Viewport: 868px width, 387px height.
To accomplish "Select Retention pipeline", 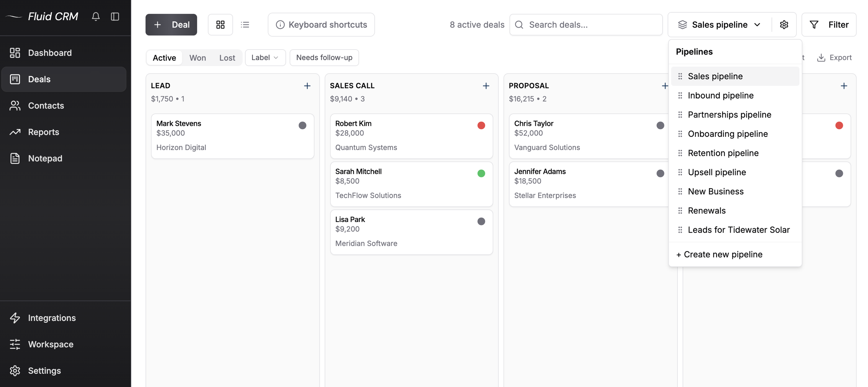I will tap(734, 153).
